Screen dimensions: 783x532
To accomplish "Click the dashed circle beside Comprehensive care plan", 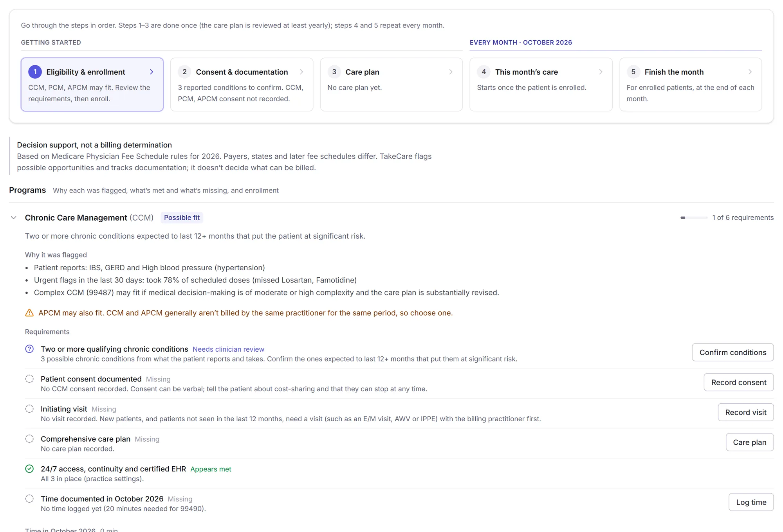I will click(29, 439).
